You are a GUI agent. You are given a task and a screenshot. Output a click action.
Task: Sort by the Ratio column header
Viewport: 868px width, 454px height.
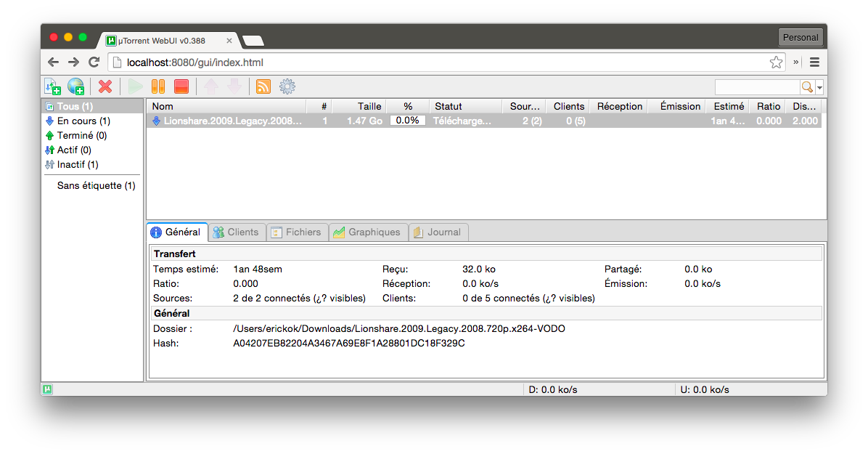(767, 107)
